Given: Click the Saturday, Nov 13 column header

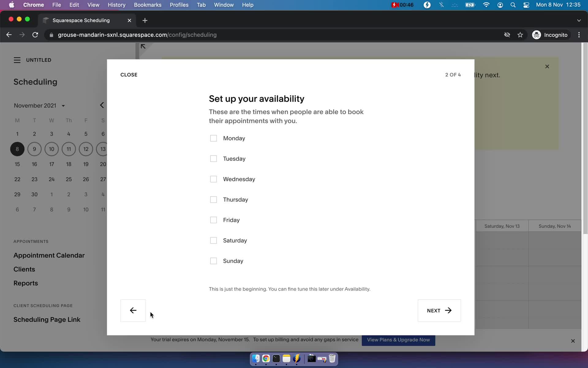Looking at the screenshot, I should (x=502, y=226).
